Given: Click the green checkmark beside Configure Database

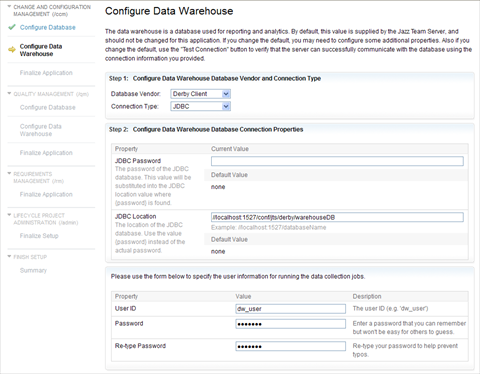Looking at the screenshot, I should [x=12, y=27].
